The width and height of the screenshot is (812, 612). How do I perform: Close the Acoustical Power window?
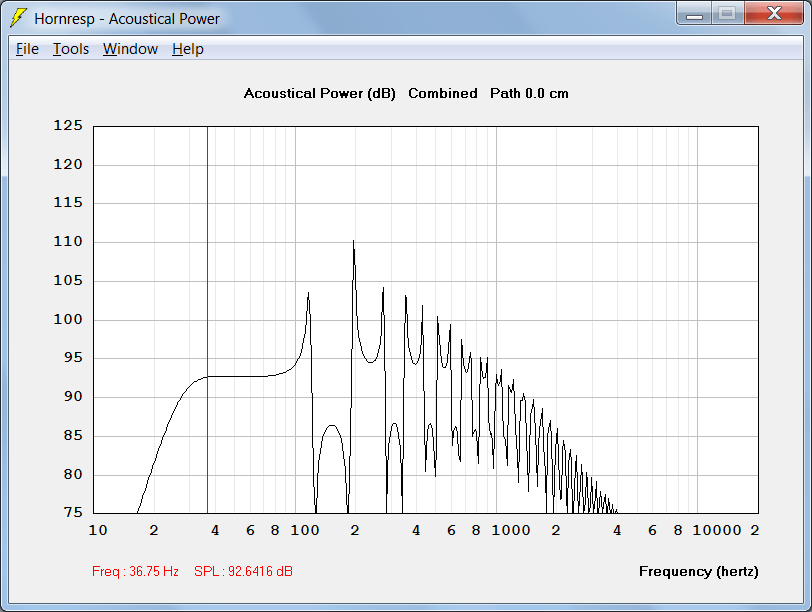point(774,13)
